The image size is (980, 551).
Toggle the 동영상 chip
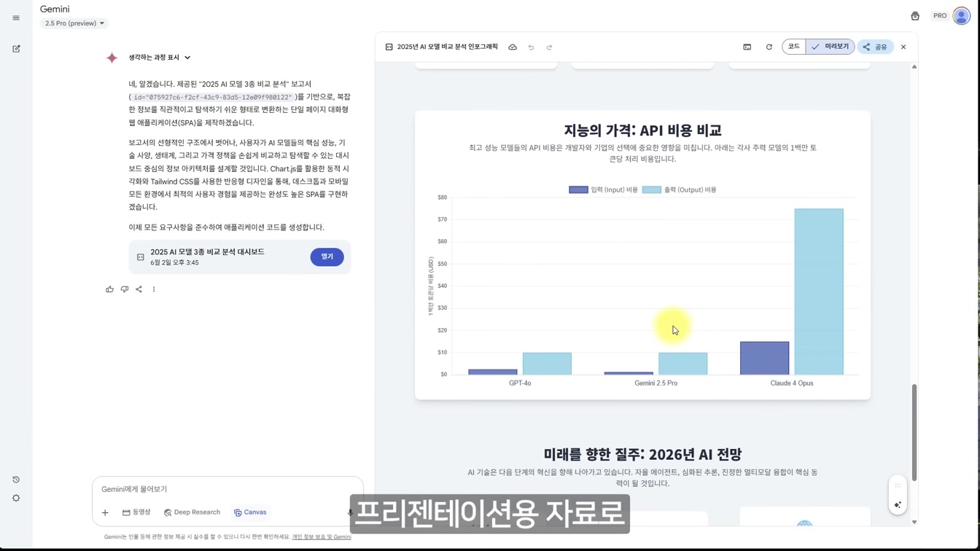click(x=136, y=512)
